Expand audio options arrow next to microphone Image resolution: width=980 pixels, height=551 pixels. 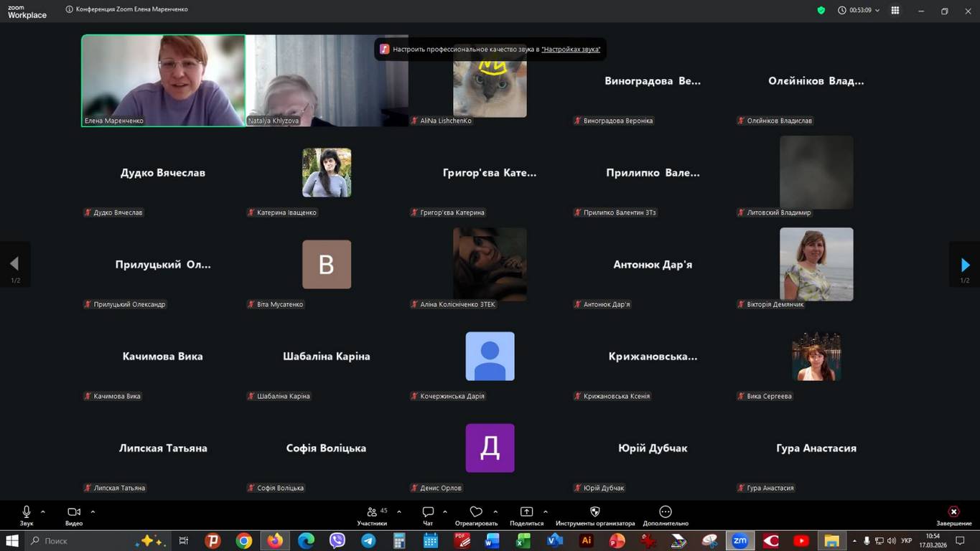click(x=43, y=512)
